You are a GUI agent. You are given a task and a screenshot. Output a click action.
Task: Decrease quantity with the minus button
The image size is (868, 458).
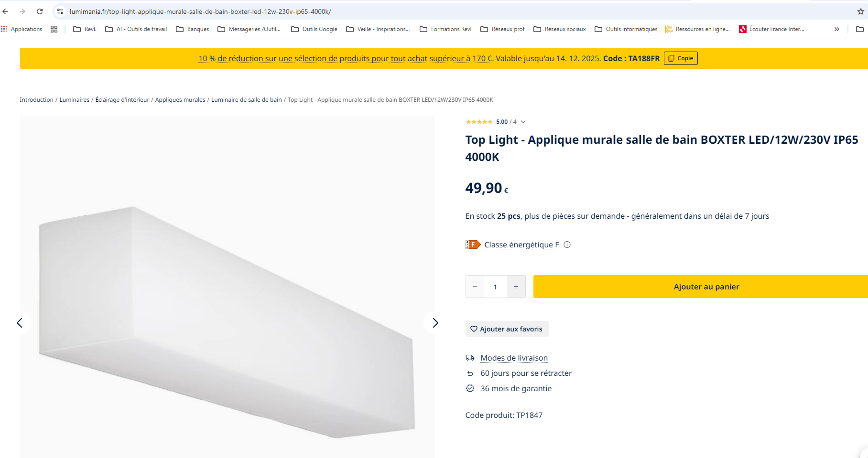pos(475,287)
